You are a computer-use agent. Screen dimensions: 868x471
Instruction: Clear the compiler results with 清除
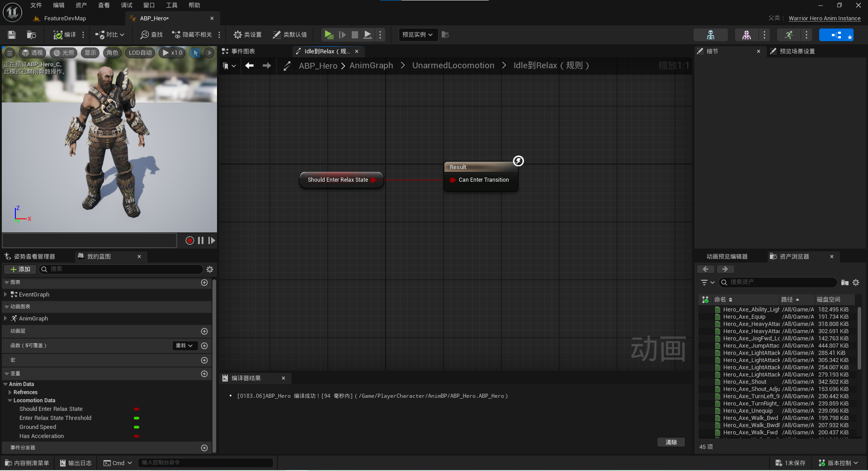[x=671, y=443]
